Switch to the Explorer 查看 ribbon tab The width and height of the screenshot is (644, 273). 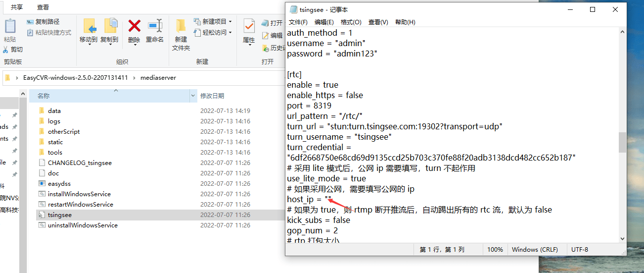(43, 7)
